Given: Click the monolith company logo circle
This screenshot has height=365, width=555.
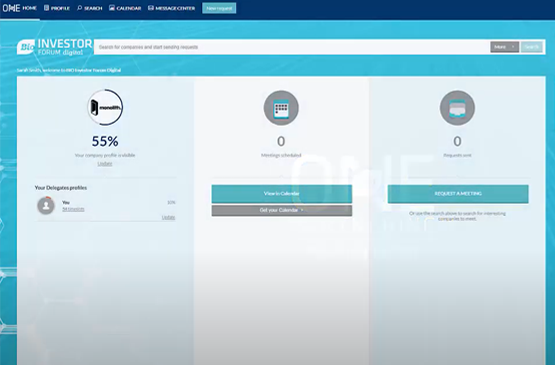Looking at the screenshot, I should [x=105, y=107].
